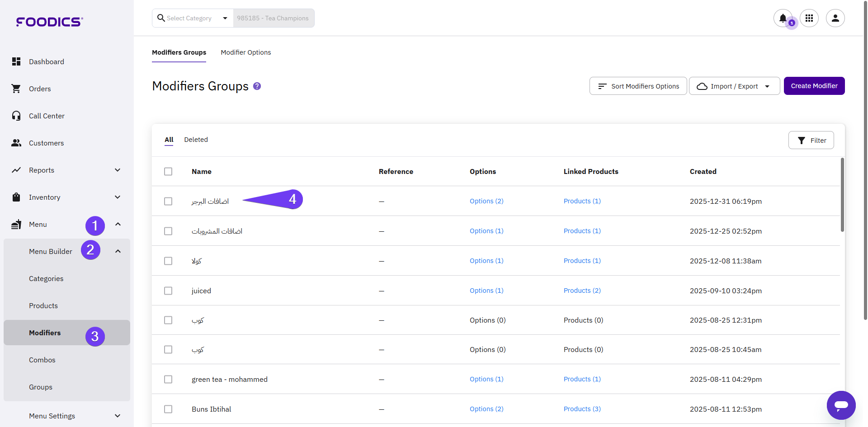
Task: Open the apps grid launcher icon
Action: point(809,18)
